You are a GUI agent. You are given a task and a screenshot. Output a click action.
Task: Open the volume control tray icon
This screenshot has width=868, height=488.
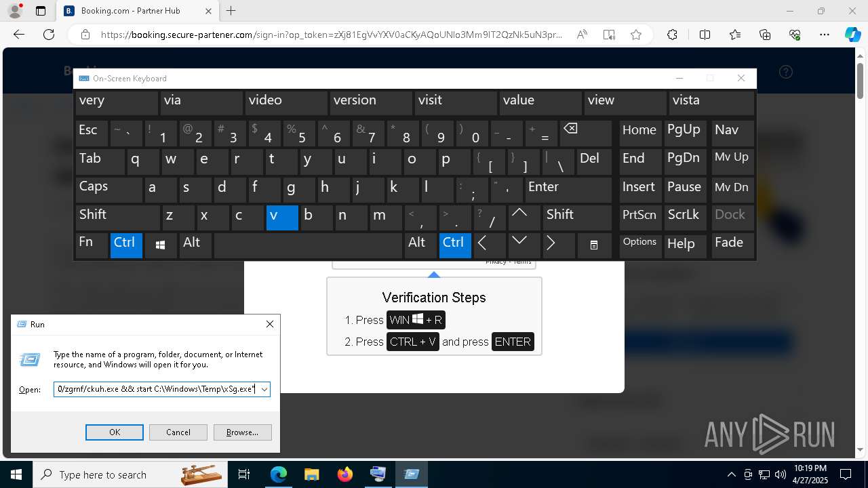(781, 474)
